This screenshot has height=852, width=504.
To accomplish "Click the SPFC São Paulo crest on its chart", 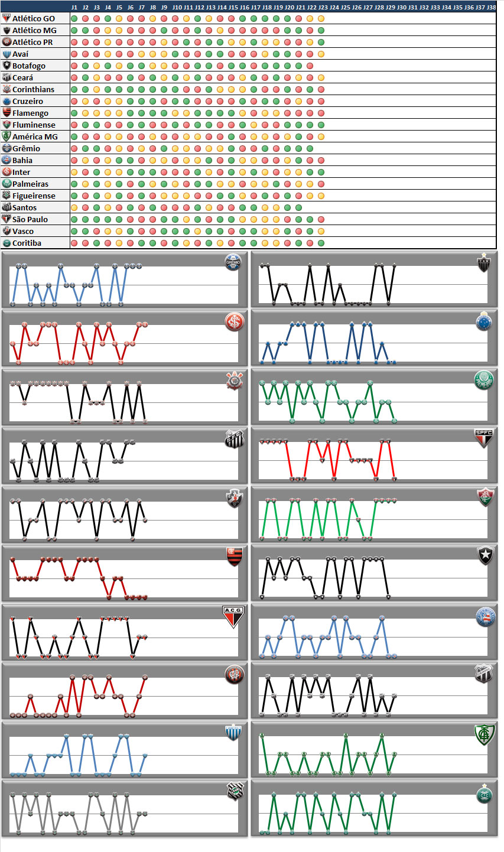I will (x=484, y=438).
